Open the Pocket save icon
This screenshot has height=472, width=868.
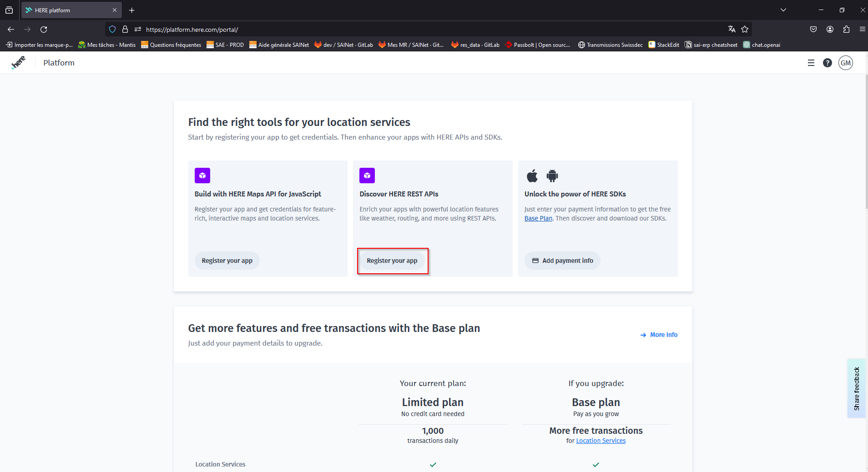point(813,30)
